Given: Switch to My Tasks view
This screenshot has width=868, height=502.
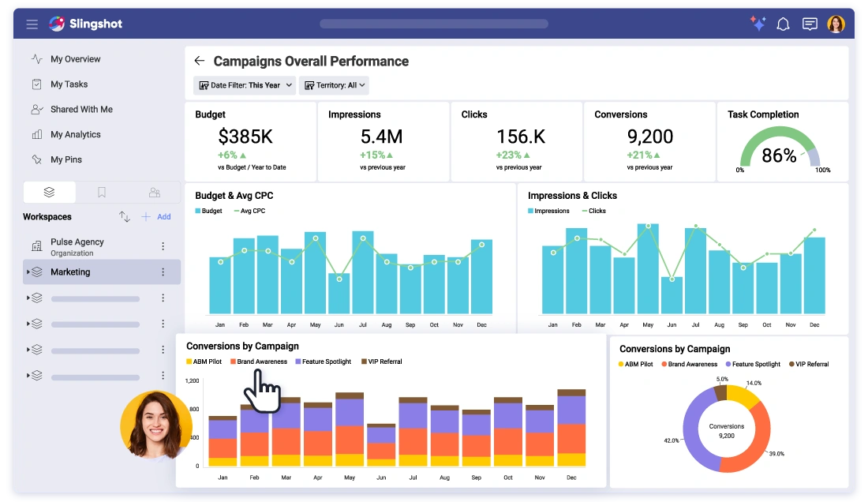Looking at the screenshot, I should click(68, 84).
